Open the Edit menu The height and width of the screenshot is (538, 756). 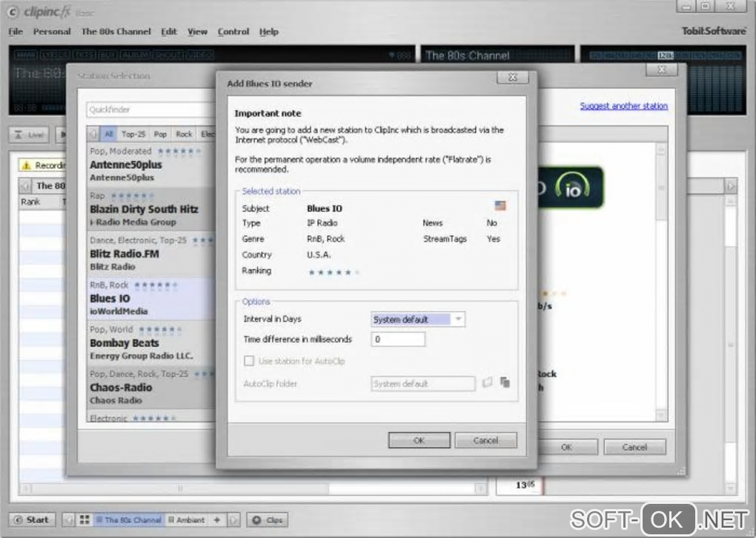169,31
